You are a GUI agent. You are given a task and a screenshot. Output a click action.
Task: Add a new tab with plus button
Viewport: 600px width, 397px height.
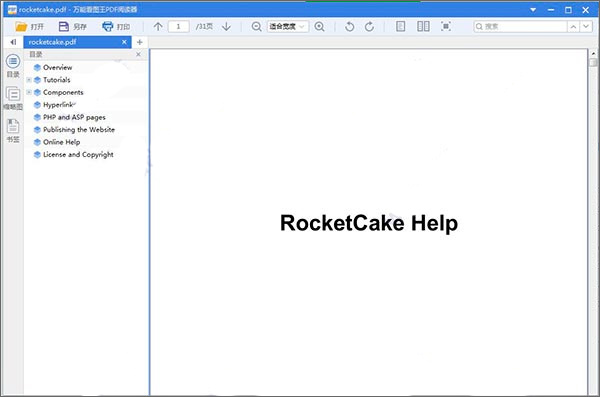pos(140,42)
